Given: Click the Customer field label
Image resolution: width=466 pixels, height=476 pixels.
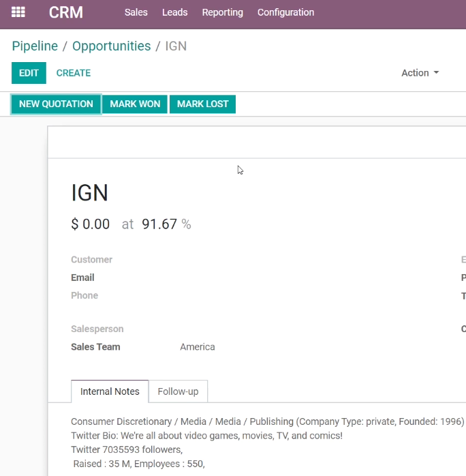Looking at the screenshot, I should pyautogui.click(x=91, y=260).
